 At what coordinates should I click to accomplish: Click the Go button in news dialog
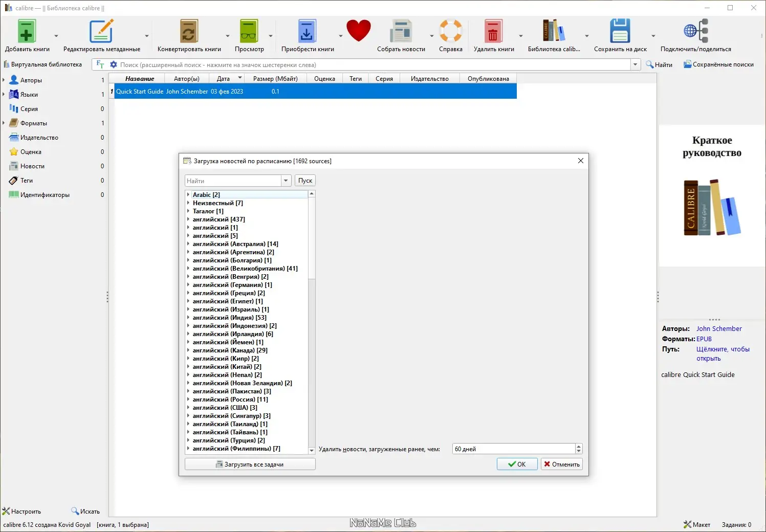(305, 181)
